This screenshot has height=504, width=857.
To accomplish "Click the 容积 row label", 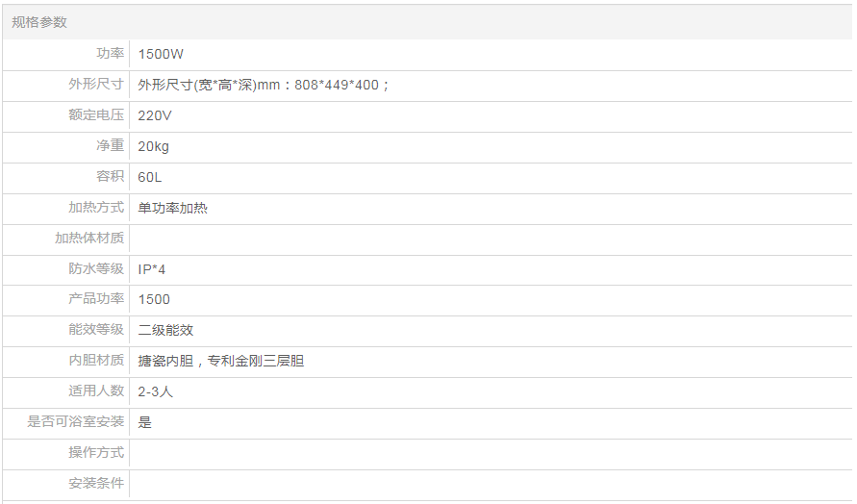I will tap(110, 177).
